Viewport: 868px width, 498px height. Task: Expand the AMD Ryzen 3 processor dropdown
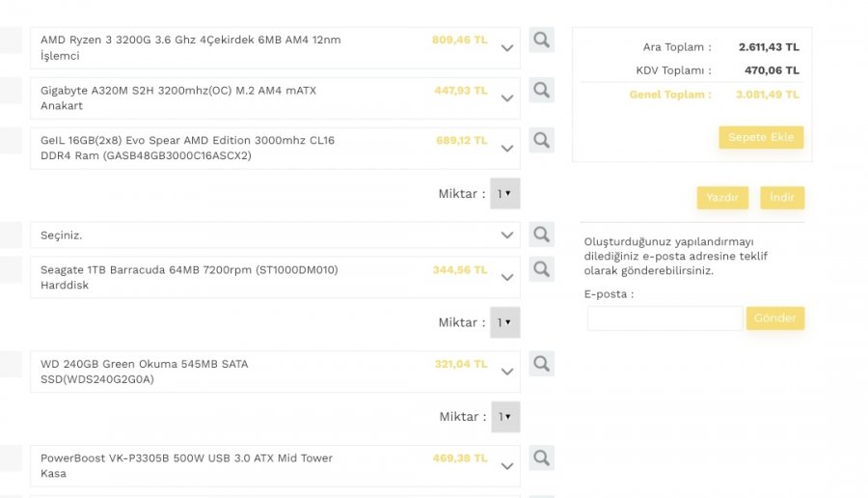(507, 48)
